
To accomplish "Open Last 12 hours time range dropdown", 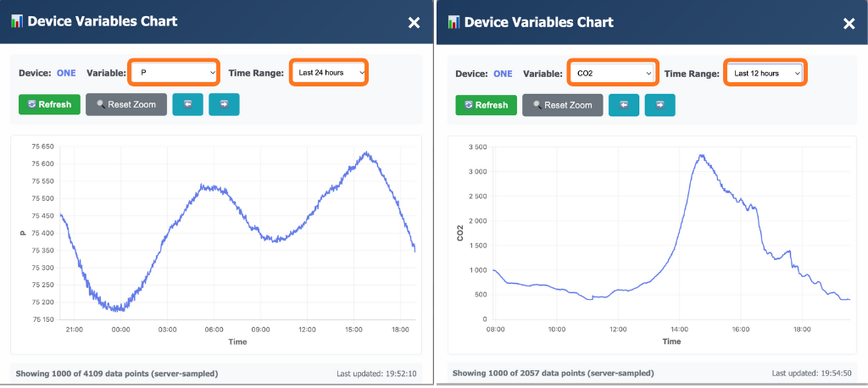I will pos(765,74).
